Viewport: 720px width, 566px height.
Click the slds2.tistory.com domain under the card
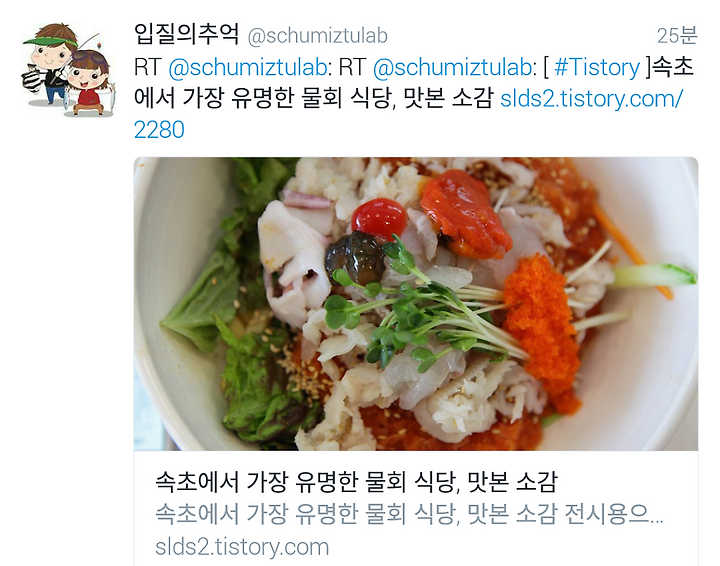click(x=242, y=547)
